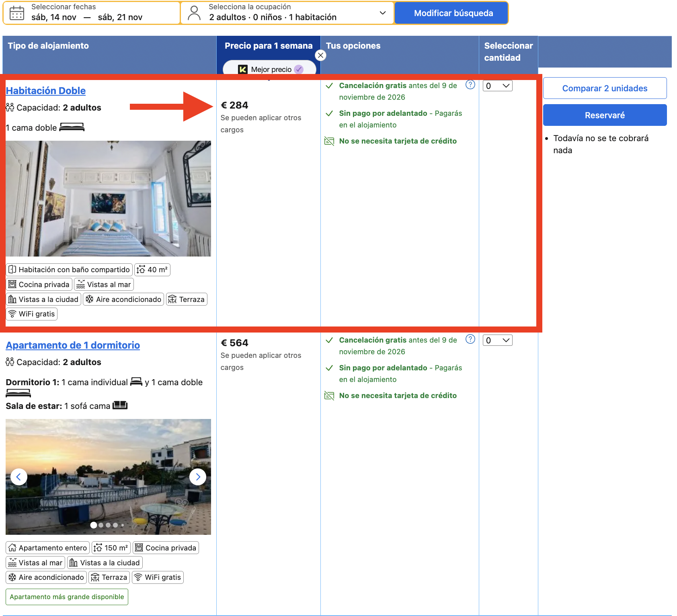Click the Modificar búsqueda button
The height and width of the screenshot is (616, 677).
[451, 13]
